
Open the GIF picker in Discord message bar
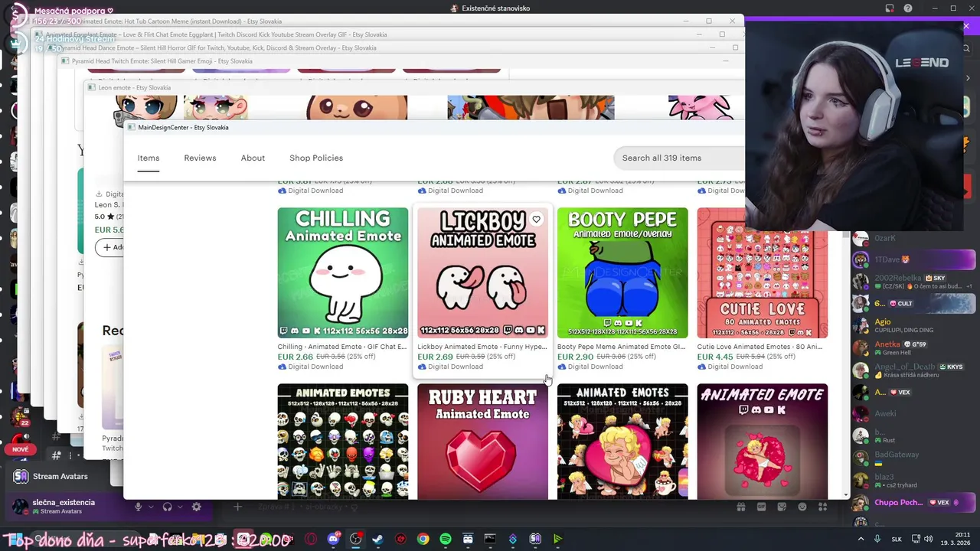click(x=762, y=507)
